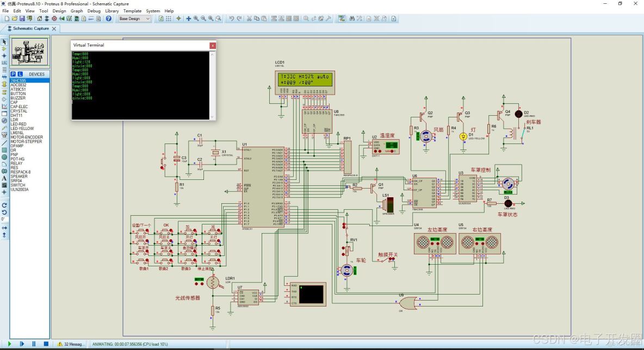Close the Virtual Terminal window
The image size is (644, 350).
[212, 45]
